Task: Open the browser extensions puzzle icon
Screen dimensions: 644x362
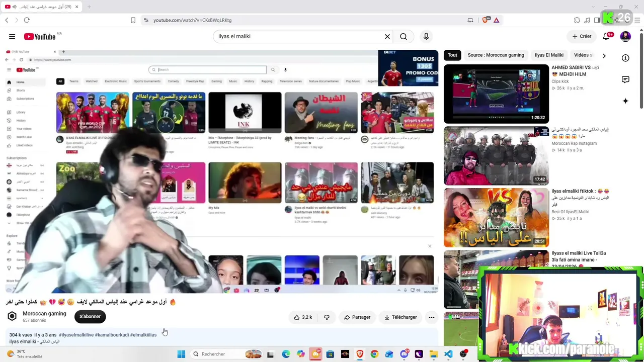Action: pos(577,20)
